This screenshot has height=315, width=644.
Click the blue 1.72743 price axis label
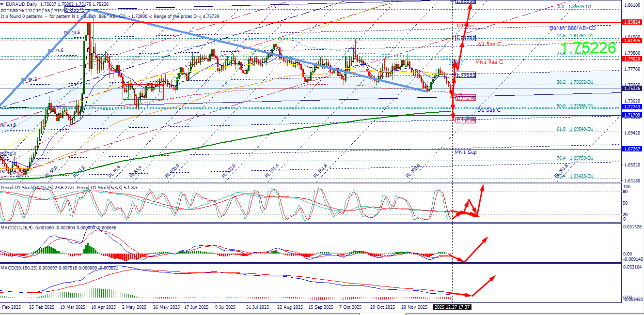(x=632, y=107)
